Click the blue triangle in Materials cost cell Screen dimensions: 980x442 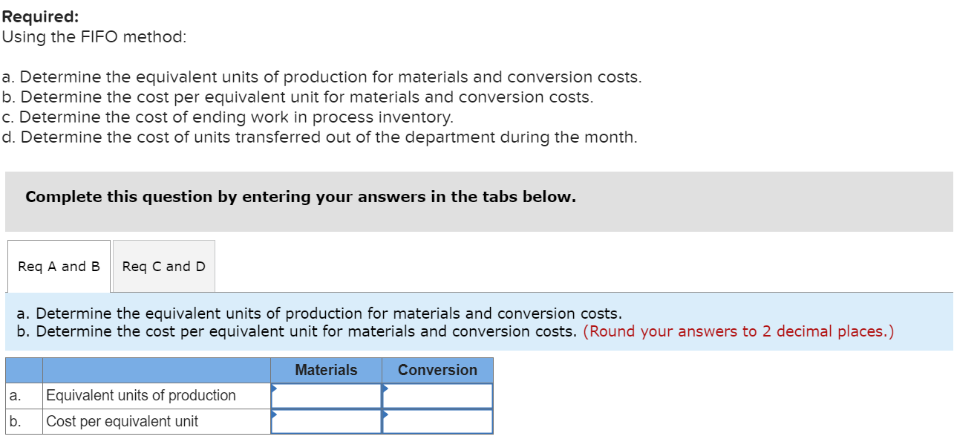(275, 413)
